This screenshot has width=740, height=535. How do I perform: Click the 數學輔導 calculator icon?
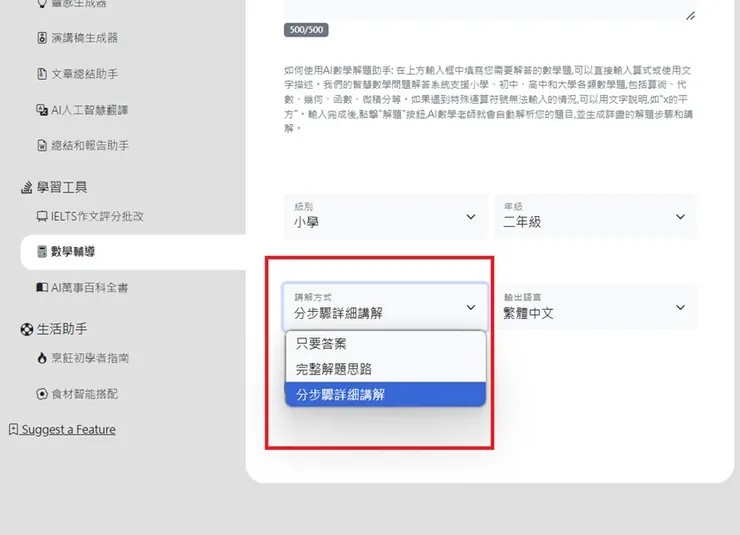(42, 251)
